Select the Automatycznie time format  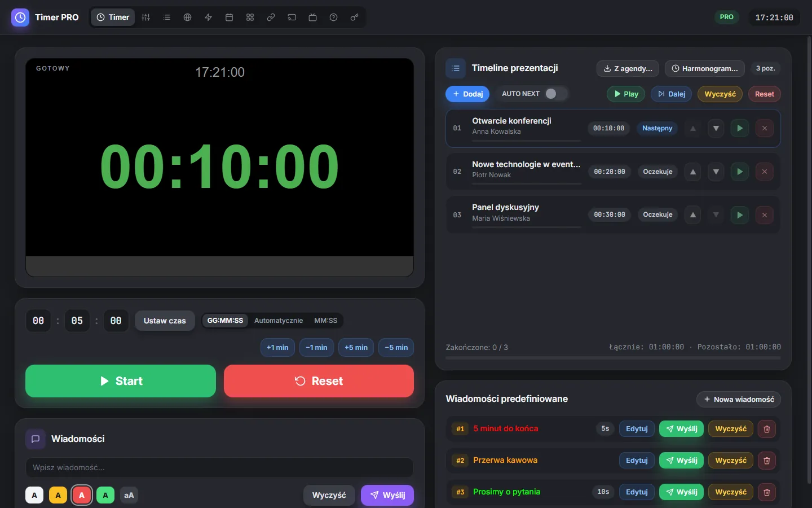(279, 321)
